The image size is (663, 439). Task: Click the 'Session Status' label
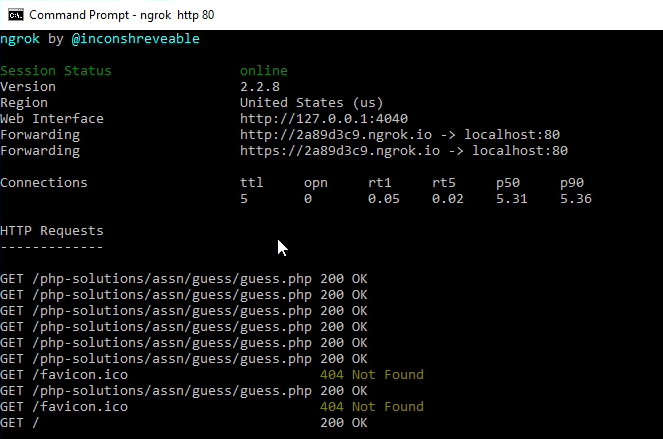tap(56, 71)
